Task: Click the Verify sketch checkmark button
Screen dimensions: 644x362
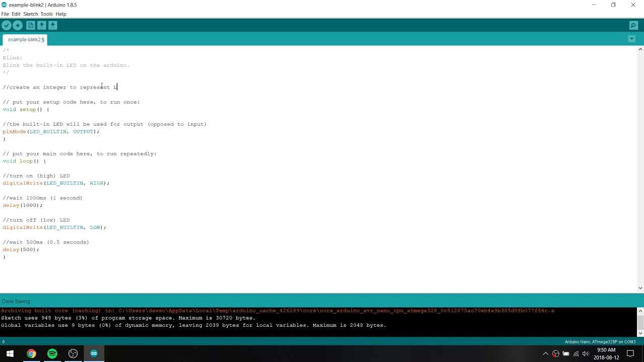Action: (x=7, y=25)
